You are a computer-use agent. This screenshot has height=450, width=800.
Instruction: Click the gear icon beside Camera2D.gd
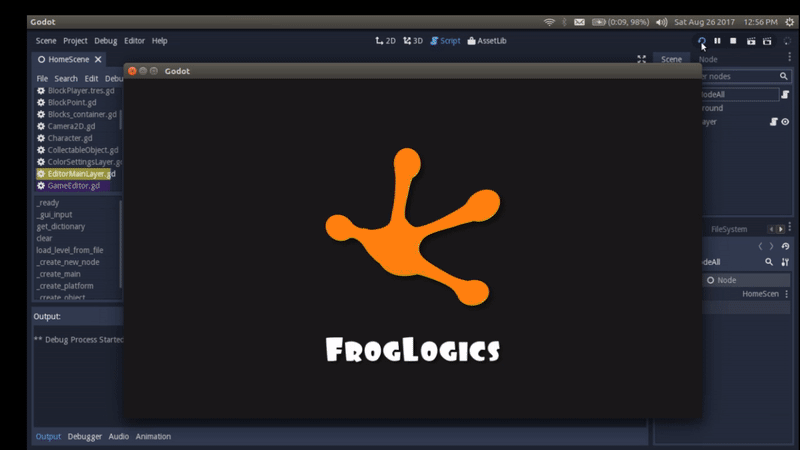pos(41,126)
